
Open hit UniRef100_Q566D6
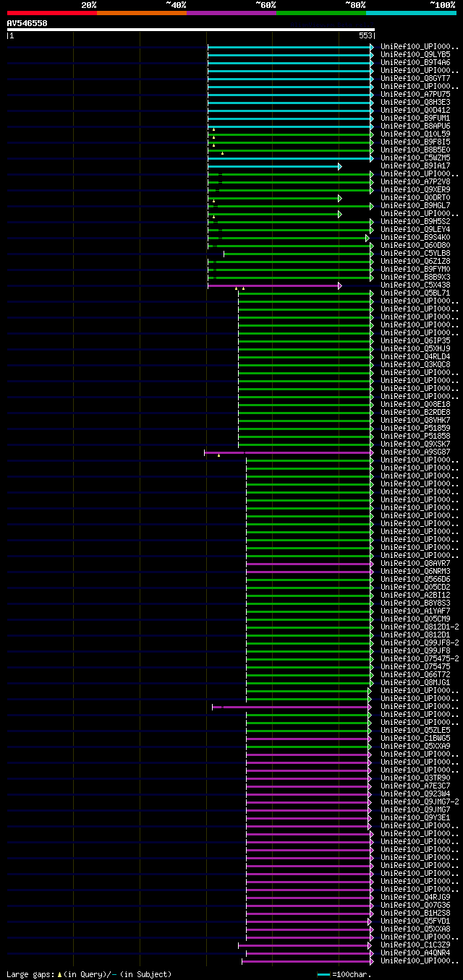[416, 579]
